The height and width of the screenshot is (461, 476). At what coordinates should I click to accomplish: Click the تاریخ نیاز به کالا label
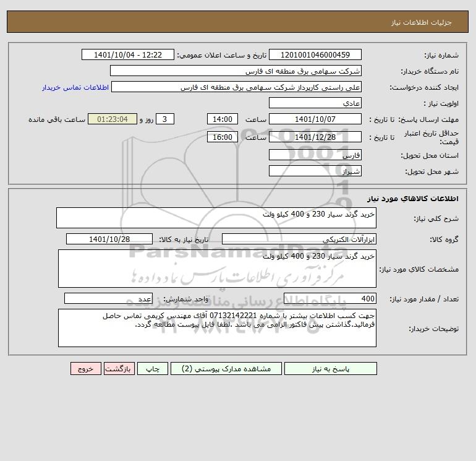[184, 239]
